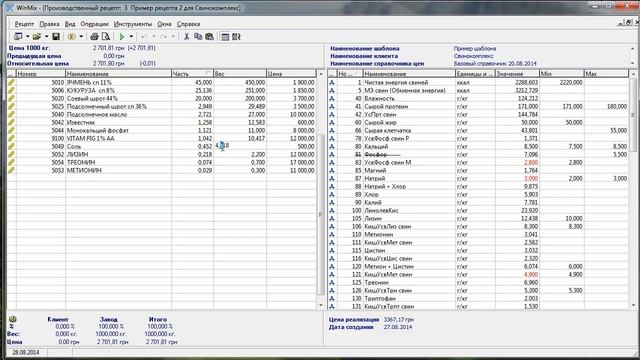Click the pencil icon of КУКУРУЗА сп 8% row
The width and height of the screenshot is (640, 360).
click(x=11, y=90)
